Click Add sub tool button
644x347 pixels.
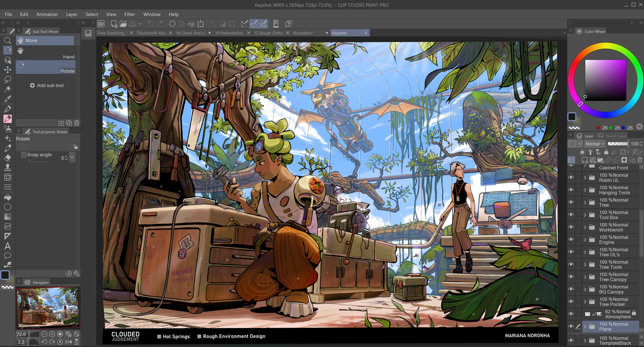tap(47, 85)
